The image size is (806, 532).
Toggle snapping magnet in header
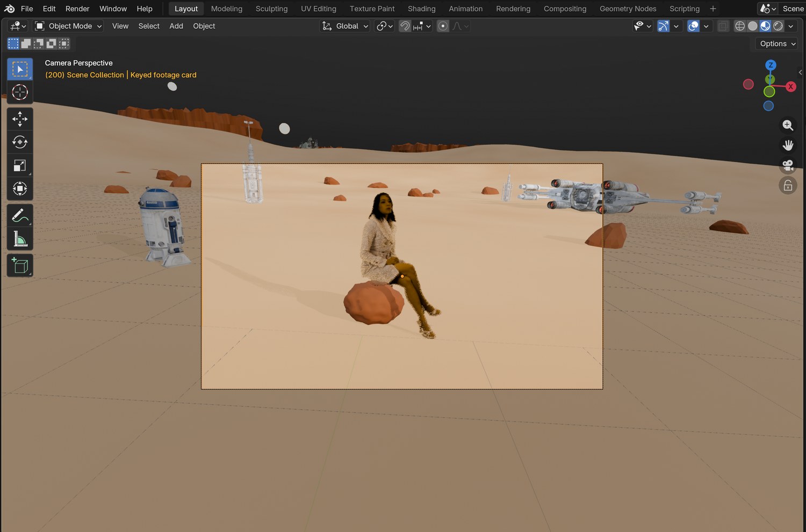pos(405,26)
